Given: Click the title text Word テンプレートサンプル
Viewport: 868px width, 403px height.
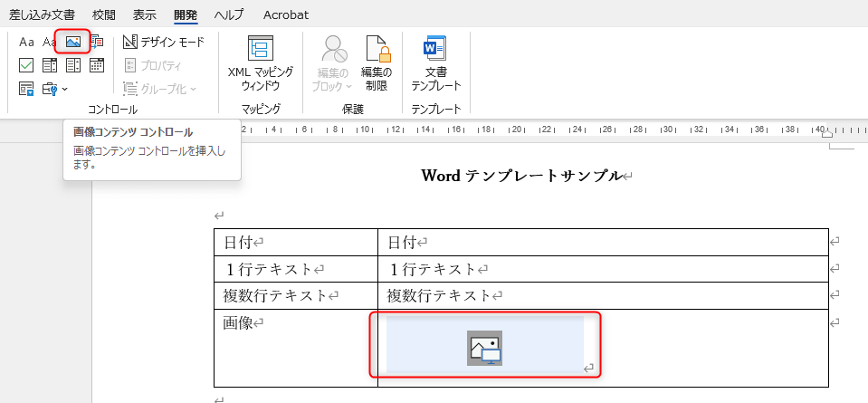Looking at the screenshot, I should 522,176.
